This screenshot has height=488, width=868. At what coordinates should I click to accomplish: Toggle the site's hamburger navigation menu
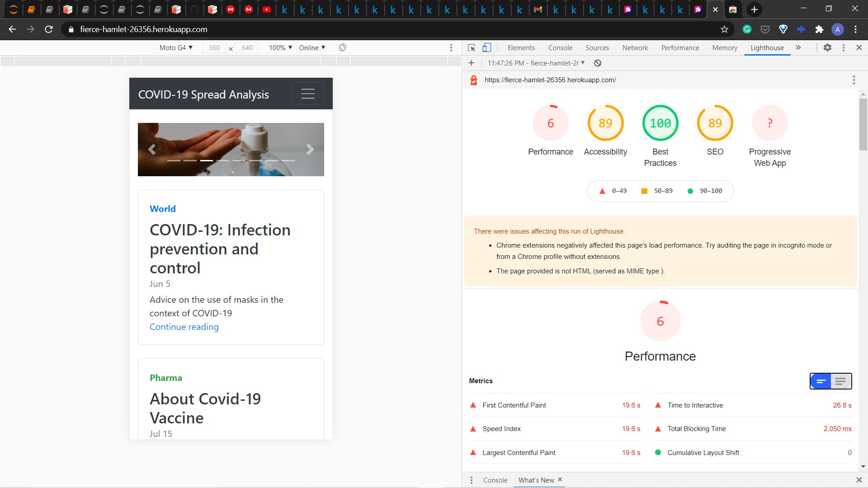[x=307, y=94]
